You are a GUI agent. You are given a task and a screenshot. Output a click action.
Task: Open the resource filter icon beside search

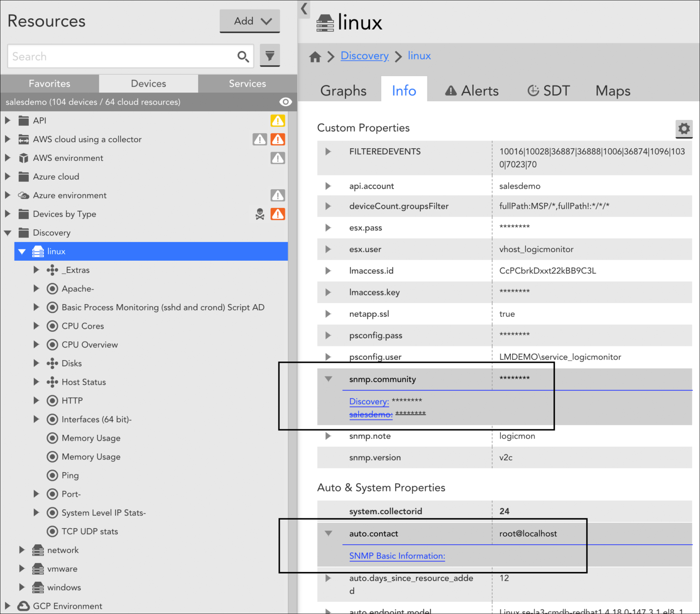click(270, 55)
